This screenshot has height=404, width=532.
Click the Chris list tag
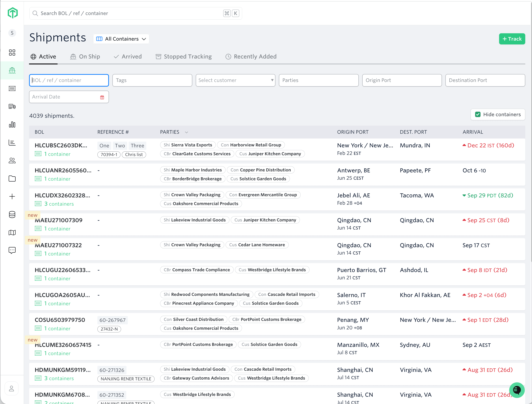click(x=134, y=155)
